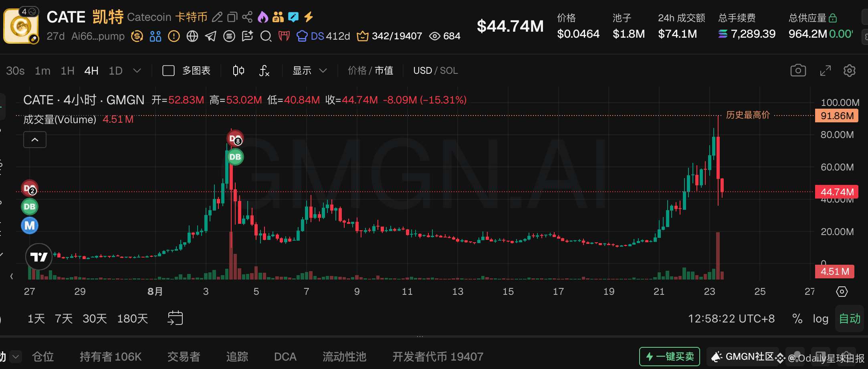Open the 仓位 tab
868x369 pixels.
43,357
